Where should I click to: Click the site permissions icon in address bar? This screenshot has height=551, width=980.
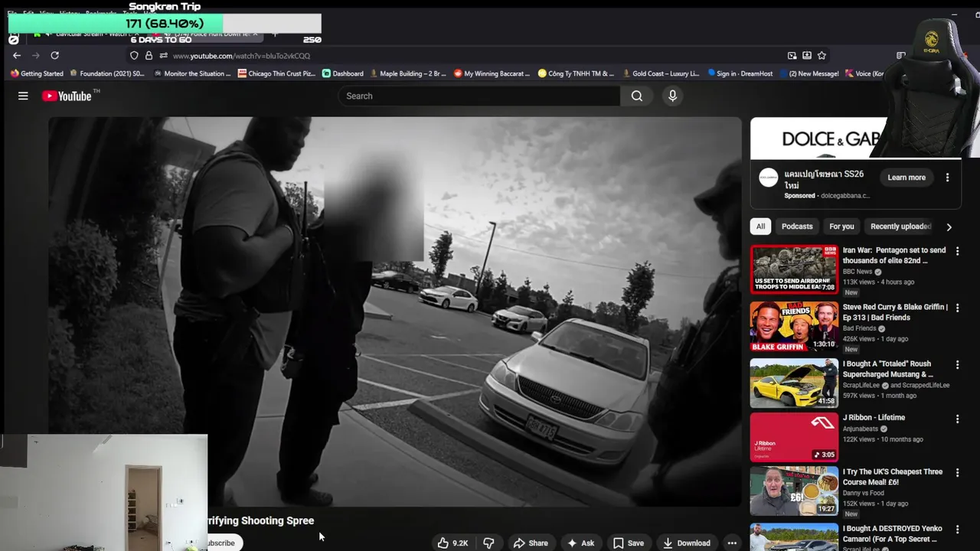[163, 55]
